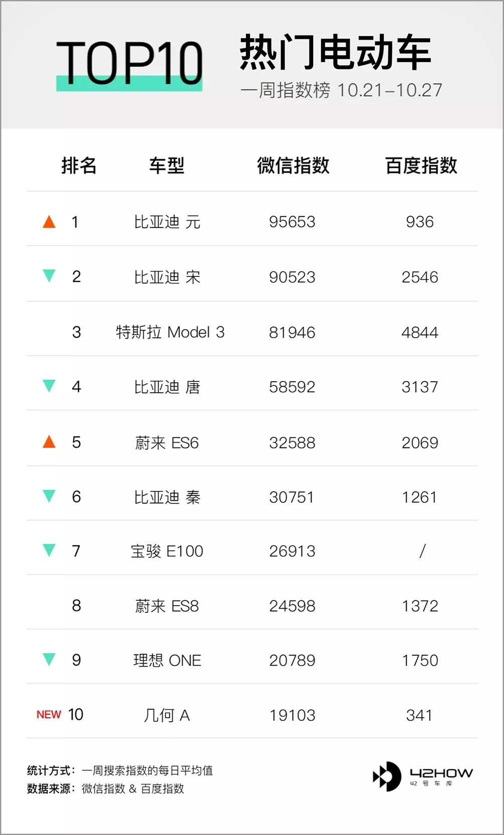Select the 排名 column header

coord(79,165)
